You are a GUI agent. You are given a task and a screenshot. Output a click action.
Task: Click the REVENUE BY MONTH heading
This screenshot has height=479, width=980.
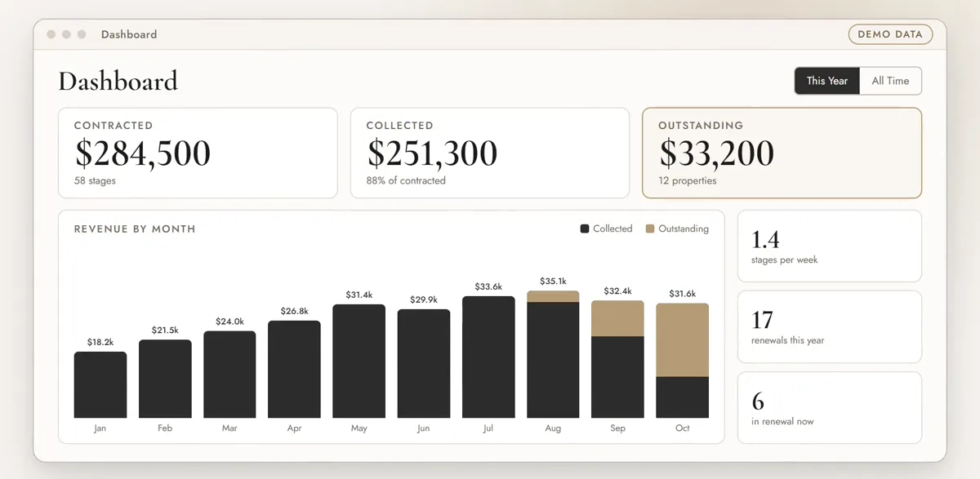pos(135,229)
